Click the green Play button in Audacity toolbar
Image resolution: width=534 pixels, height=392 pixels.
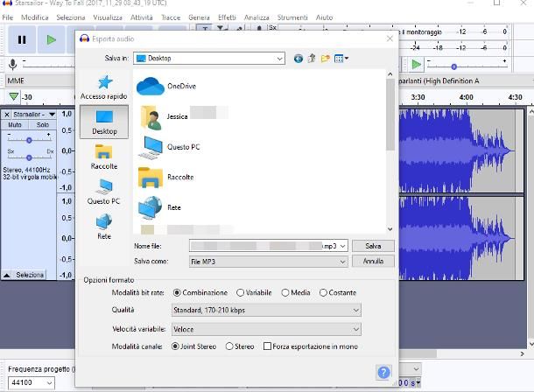51,40
